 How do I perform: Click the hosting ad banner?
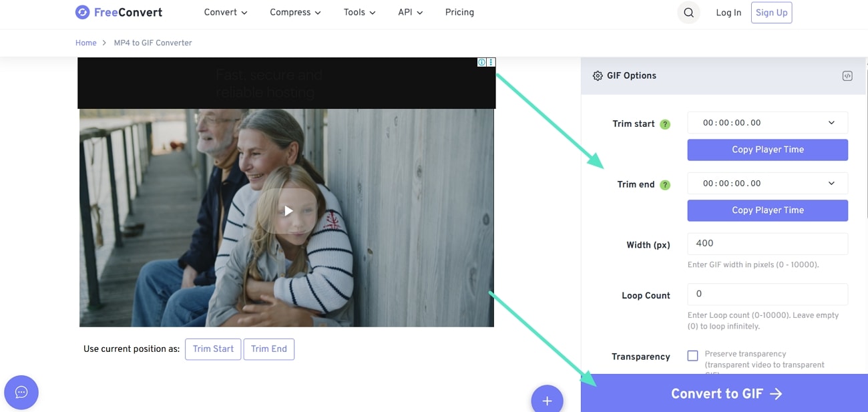(x=286, y=83)
